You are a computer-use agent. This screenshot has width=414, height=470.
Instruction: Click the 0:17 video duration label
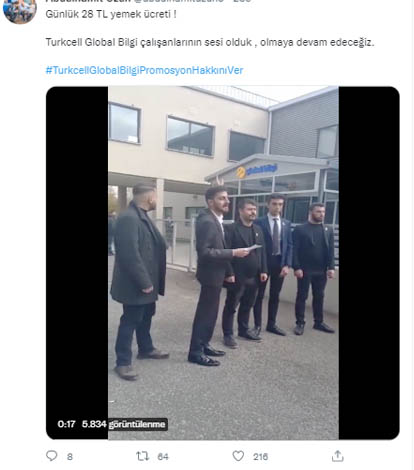point(66,424)
